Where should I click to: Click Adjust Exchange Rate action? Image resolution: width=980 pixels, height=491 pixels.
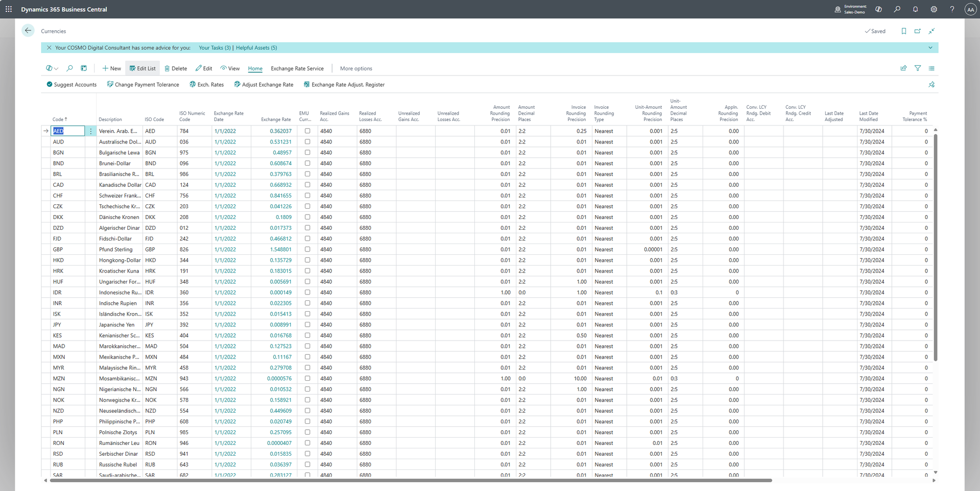[264, 85]
